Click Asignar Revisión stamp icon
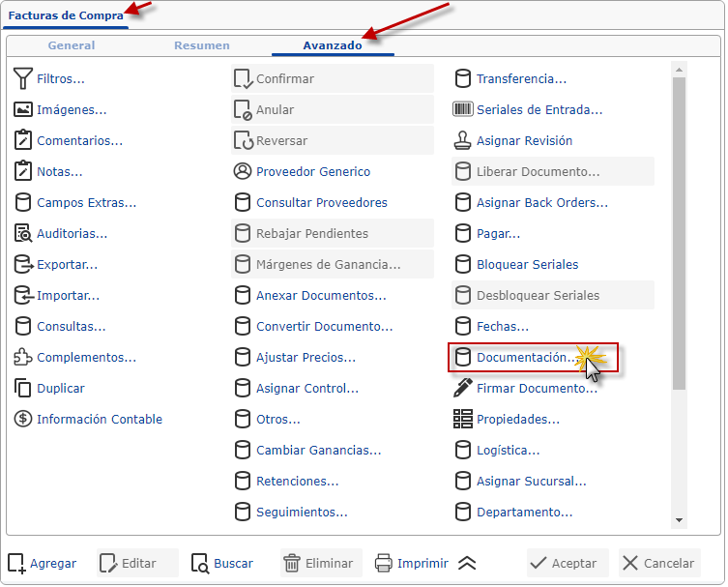Viewport: 728px width, 587px height. (462, 140)
